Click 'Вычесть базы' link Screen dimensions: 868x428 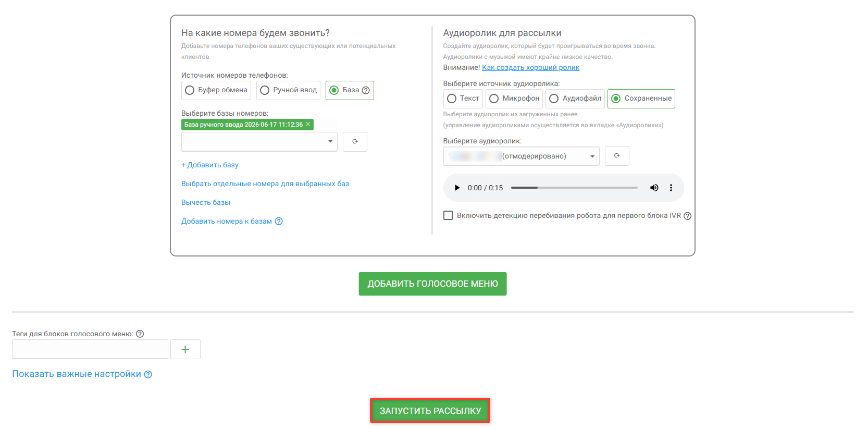(206, 202)
